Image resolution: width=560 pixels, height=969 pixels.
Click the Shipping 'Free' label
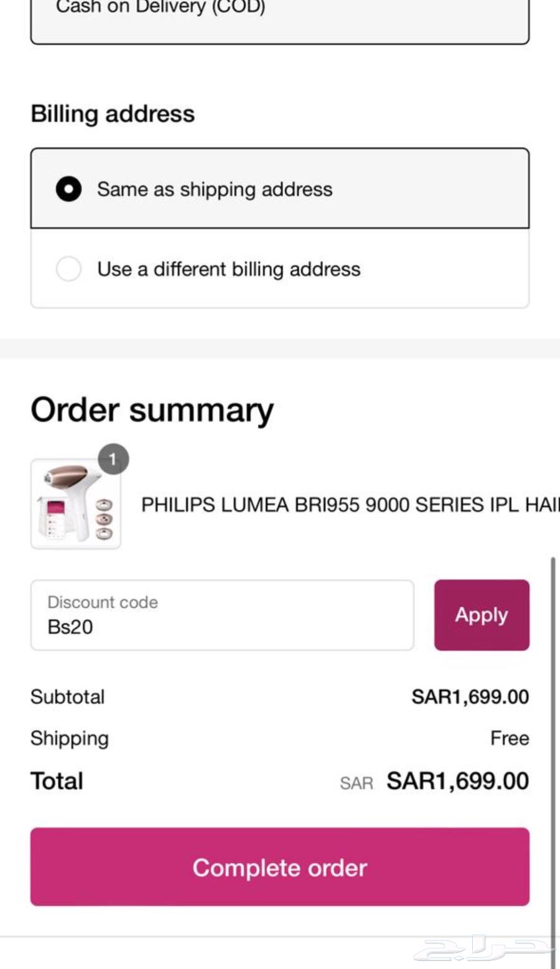[509, 738]
